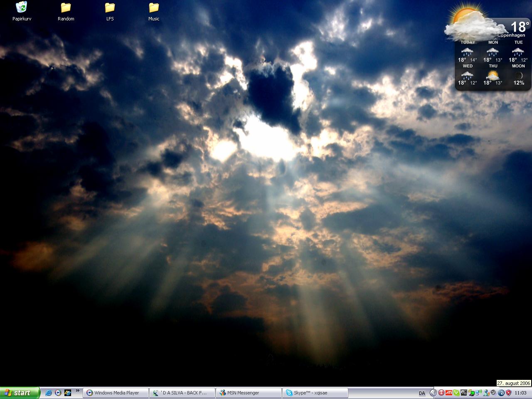Switch to 'D A SILVA - BACK F… taskbar button
This screenshot has width=532, height=399.
pyautogui.click(x=182, y=393)
